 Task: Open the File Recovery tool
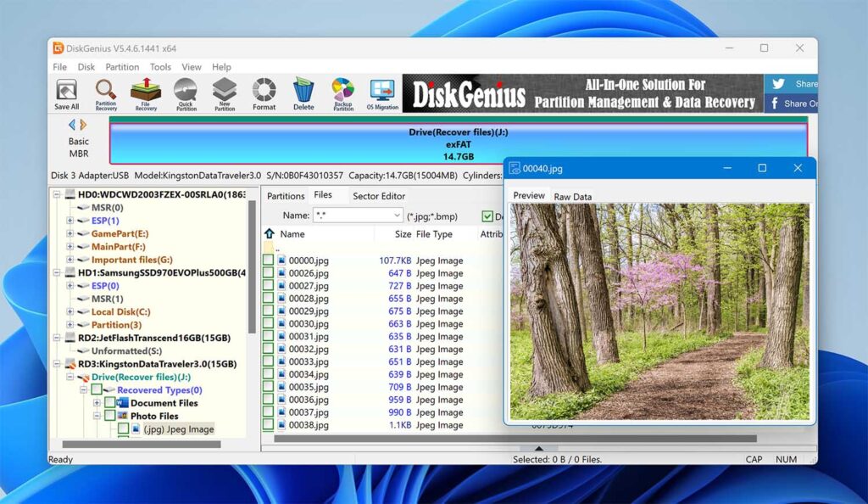(147, 92)
